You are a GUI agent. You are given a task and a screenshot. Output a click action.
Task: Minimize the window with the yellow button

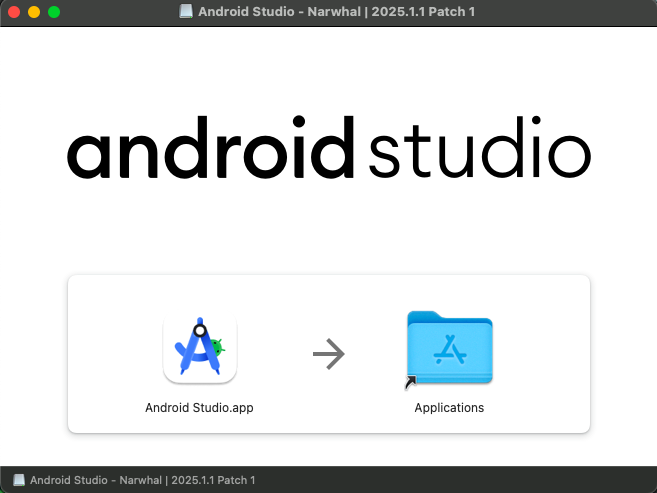click(34, 12)
